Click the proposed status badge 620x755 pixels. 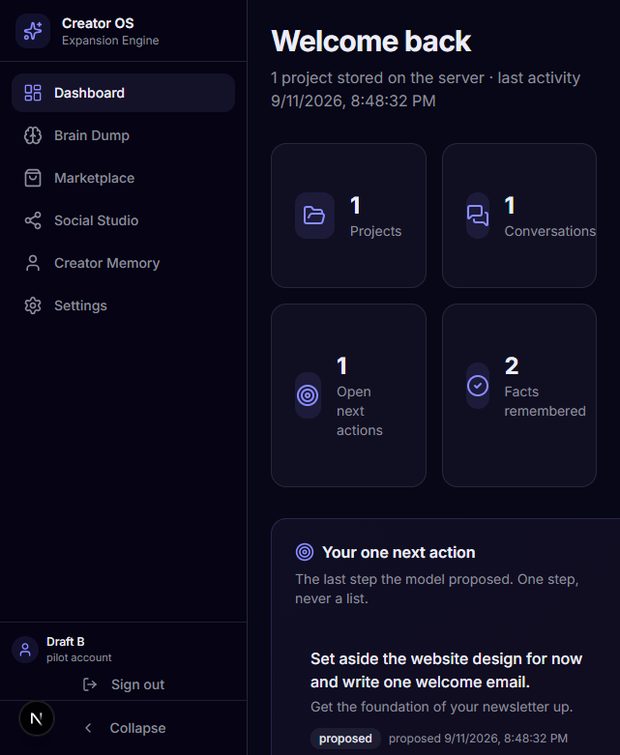(345, 738)
